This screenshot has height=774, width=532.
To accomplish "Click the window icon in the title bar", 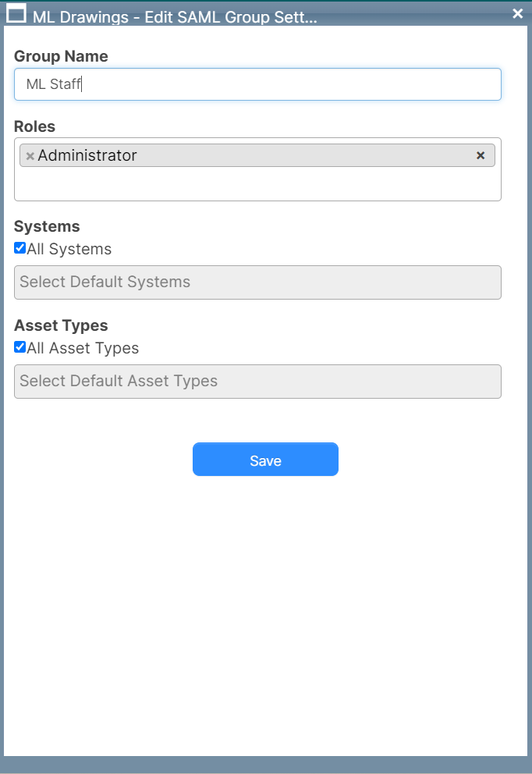I will [16, 13].
